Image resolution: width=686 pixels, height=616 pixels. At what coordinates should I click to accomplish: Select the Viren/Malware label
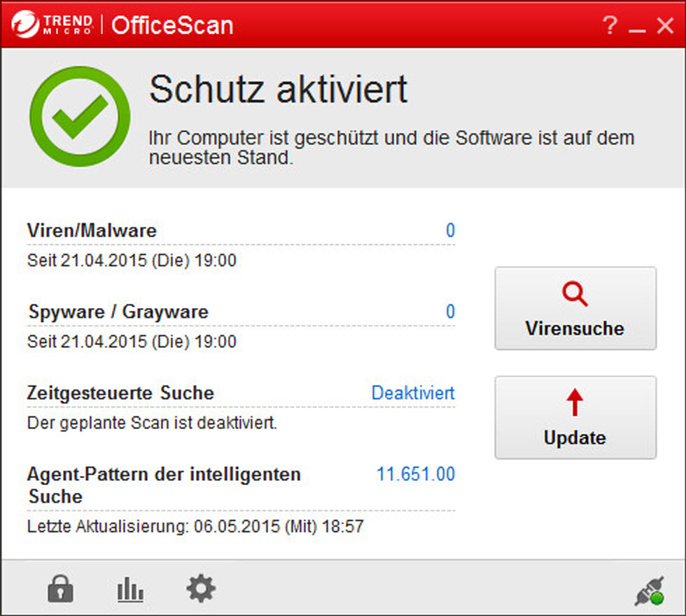[92, 230]
